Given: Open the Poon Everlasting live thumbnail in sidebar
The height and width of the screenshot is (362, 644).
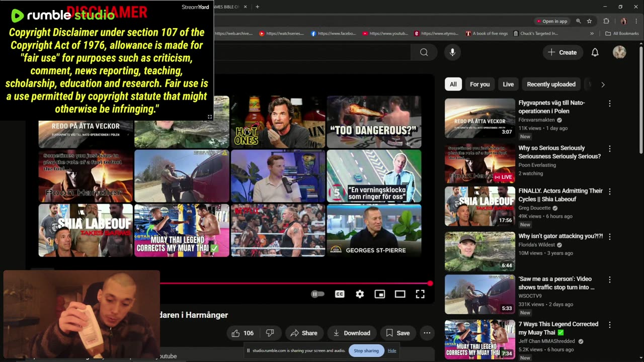Looking at the screenshot, I should (x=480, y=163).
